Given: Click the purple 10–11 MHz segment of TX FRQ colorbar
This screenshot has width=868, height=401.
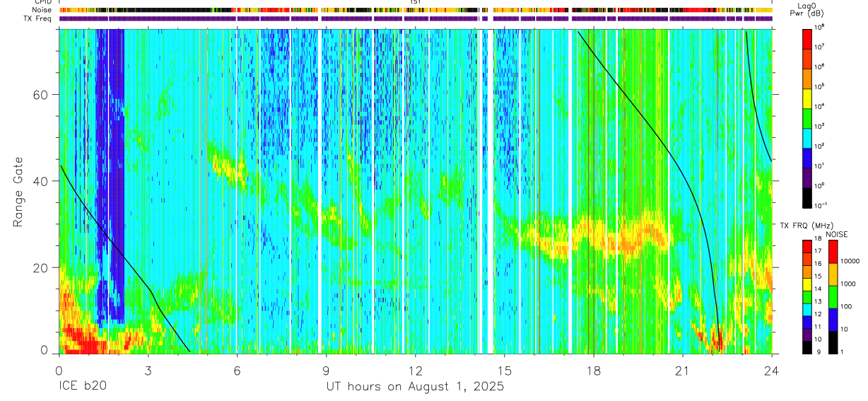Looking at the screenshot, I should point(807,335).
